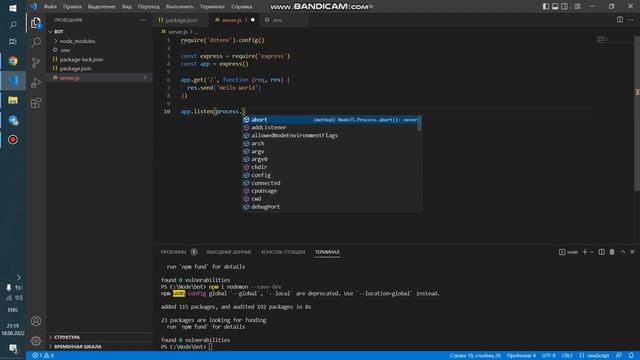This screenshot has height=360, width=640.
Task: Open the Go menu
Action: [149, 7]
